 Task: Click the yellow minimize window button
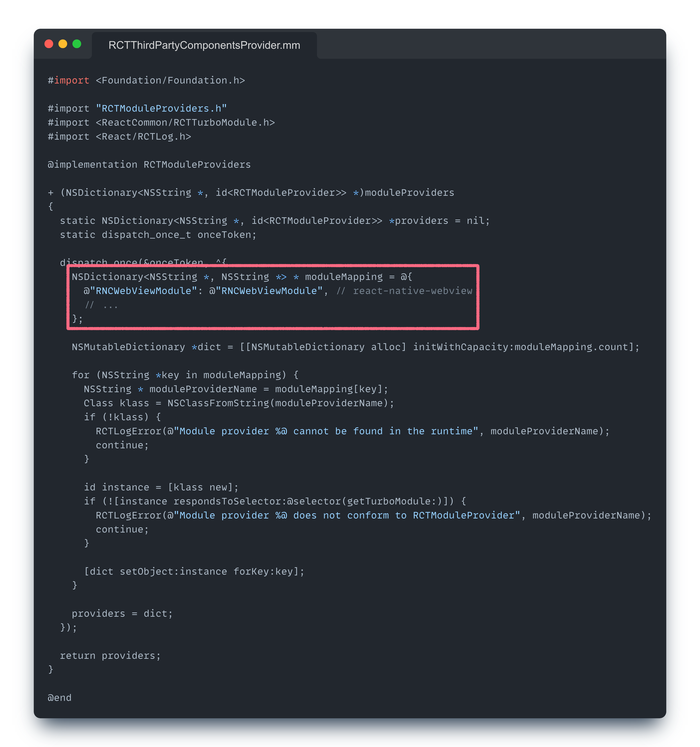pos(63,44)
